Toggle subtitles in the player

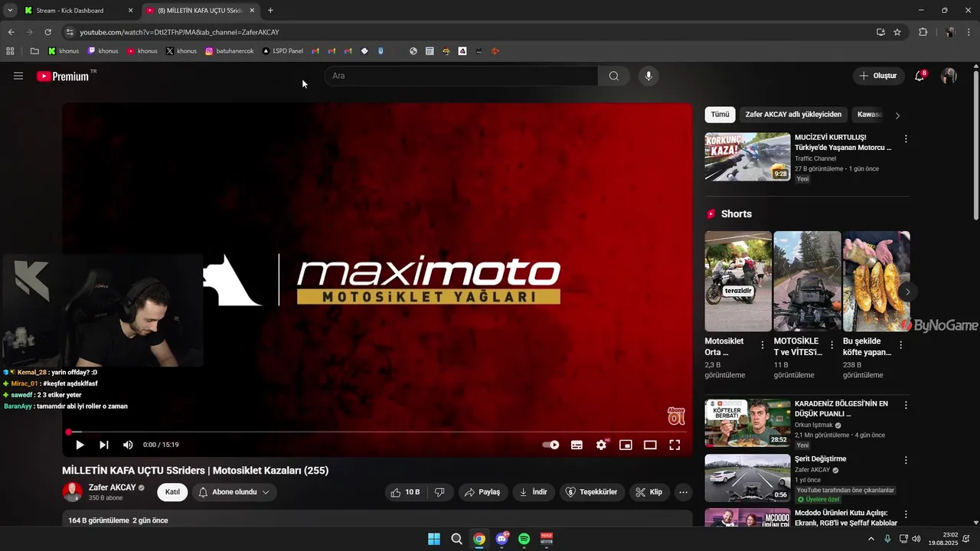(x=577, y=445)
